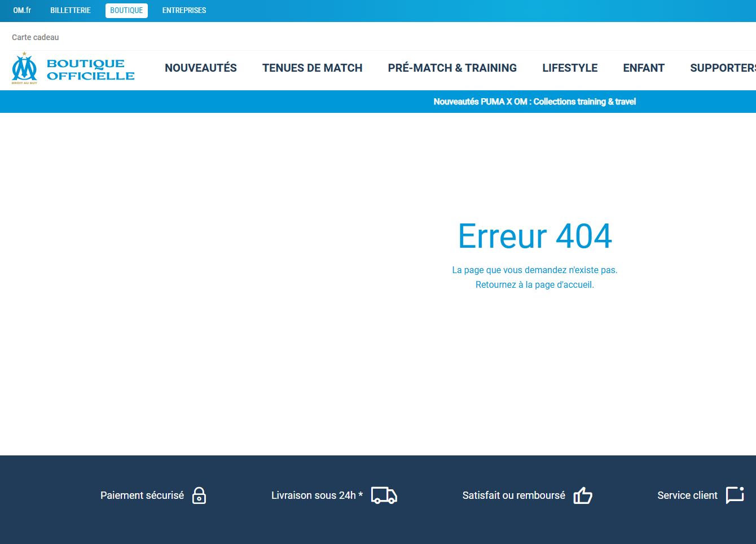Expand the Lifestyle menu
The height and width of the screenshot is (544, 756).
click(570, 68)
